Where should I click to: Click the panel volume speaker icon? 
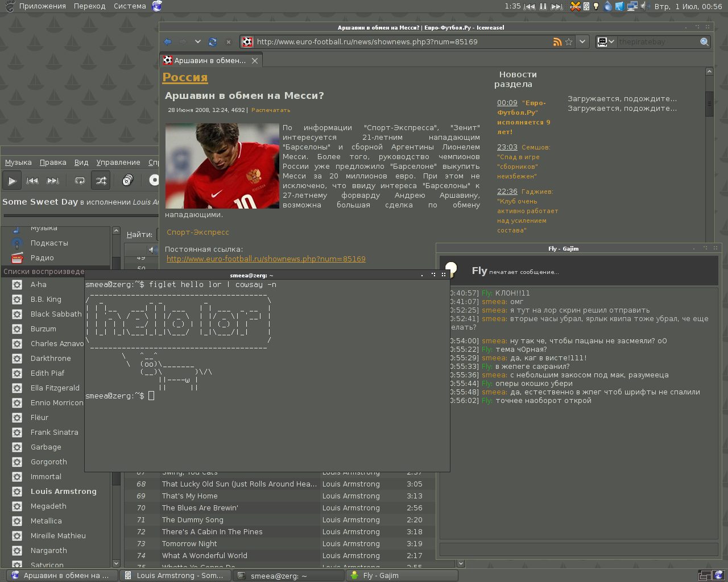644,6
